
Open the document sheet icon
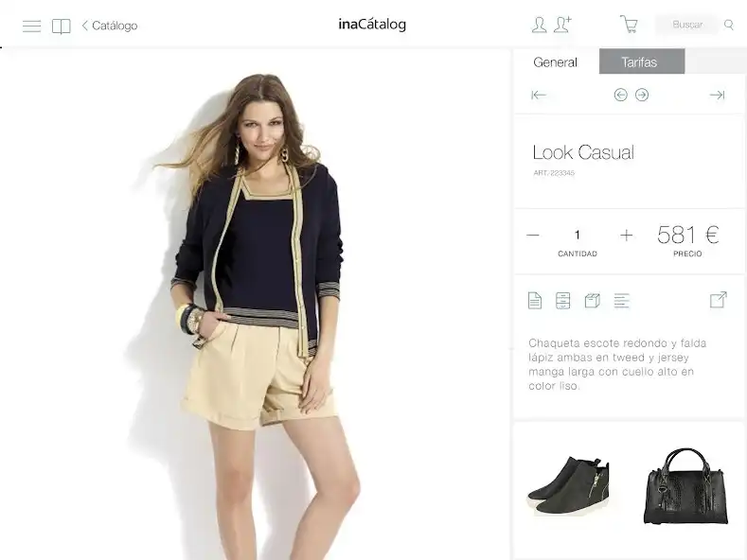[x=535, y=301]
